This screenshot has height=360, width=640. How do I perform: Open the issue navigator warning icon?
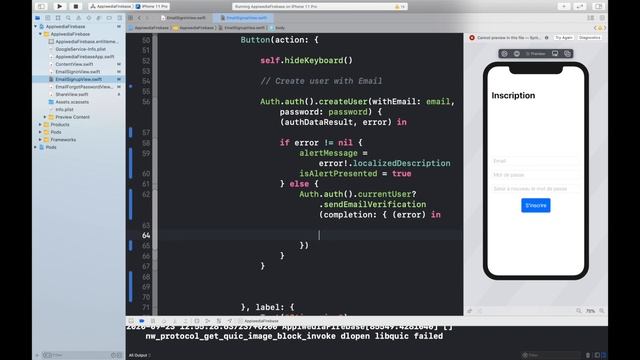(78, 18)
